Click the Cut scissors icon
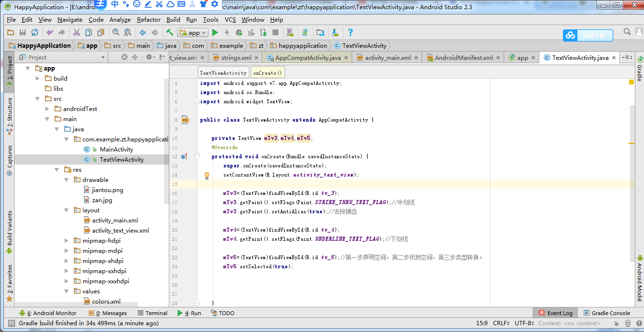The image size is (644, 332). coord(76,32)
